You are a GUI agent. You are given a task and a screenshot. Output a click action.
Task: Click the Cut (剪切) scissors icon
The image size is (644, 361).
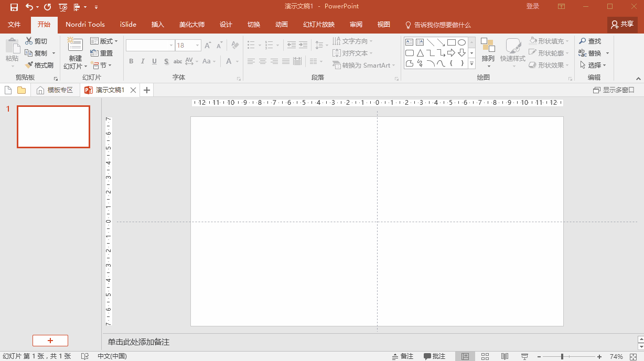point(29,41)
